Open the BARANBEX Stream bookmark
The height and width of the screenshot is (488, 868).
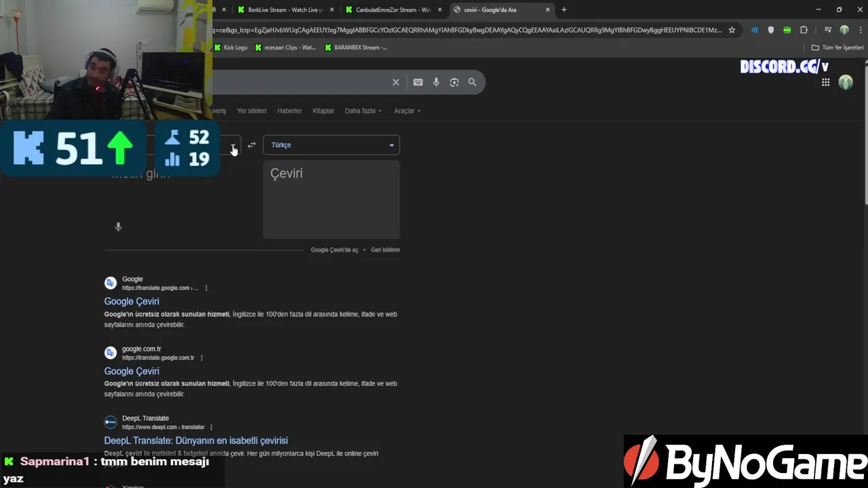pos(356,47)
